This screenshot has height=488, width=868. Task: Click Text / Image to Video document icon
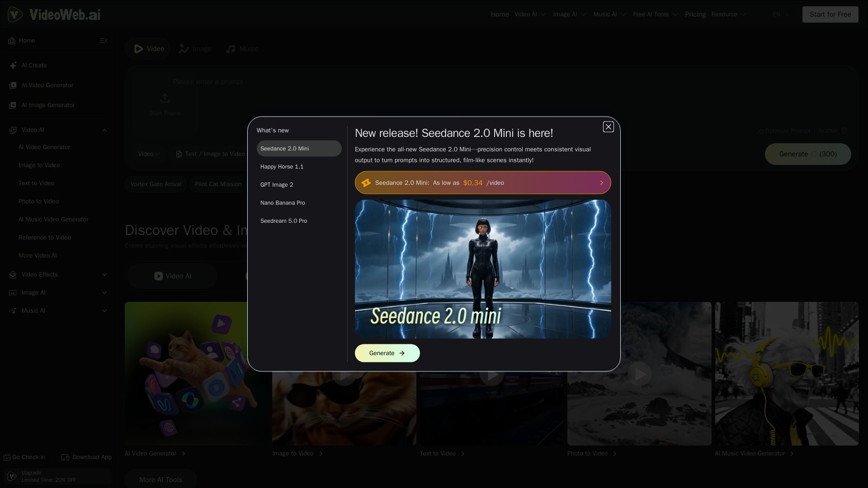179,154
